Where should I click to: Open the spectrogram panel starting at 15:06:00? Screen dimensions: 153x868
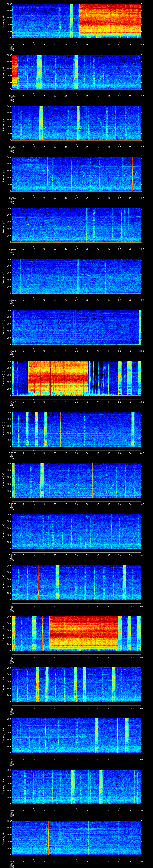tap(76, 276)
